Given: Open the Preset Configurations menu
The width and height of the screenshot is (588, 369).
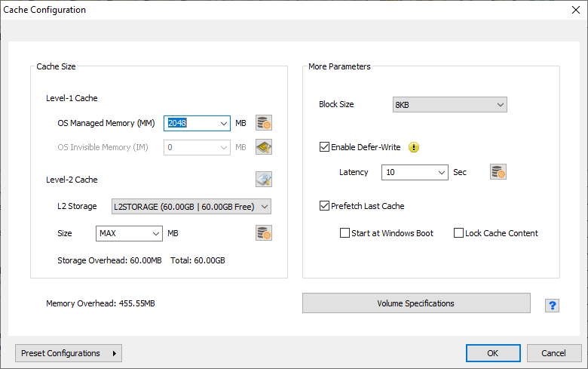Looking at the screenshot, I should point(69,353).
